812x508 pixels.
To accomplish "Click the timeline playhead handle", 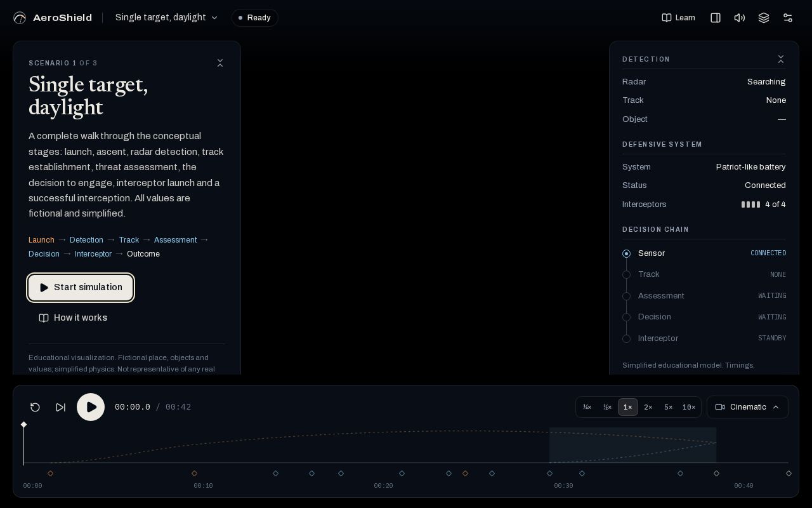I will pos(23,424).
